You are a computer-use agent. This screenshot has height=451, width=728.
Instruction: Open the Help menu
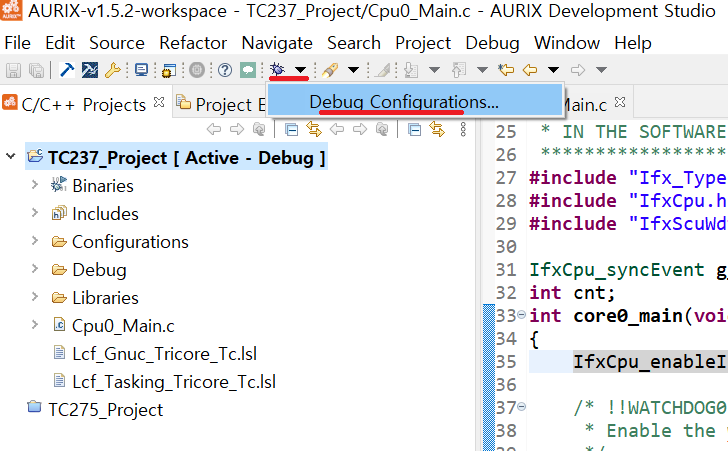(633, 43)
